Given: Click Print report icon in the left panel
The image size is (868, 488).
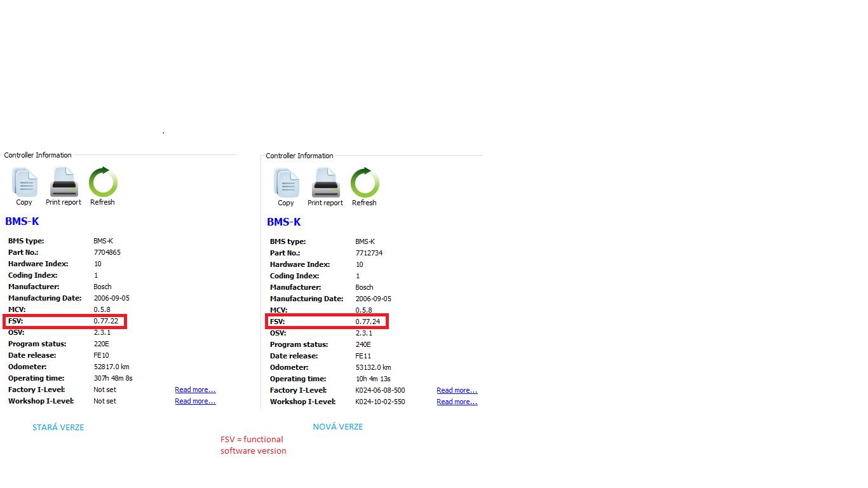Looking at the screenshot, I should pyautogui.click(x=64, y=184).
